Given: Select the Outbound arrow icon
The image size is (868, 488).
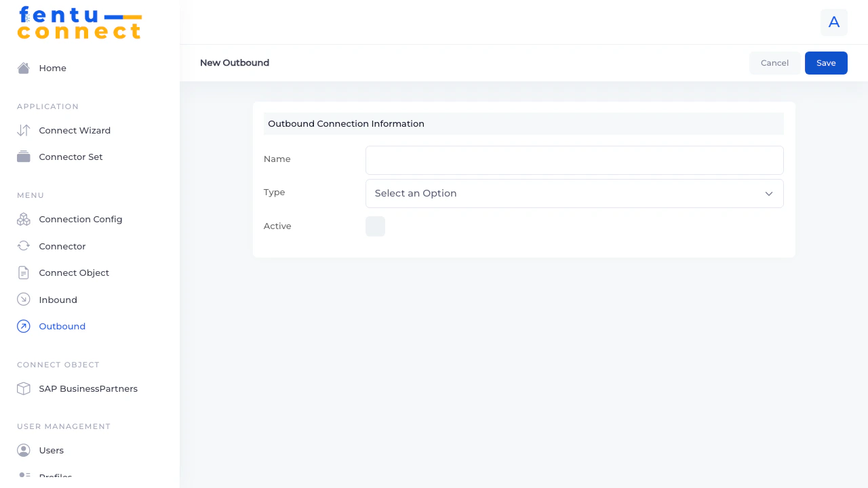Looking at the screenshot, I should [x=23, y=326].
